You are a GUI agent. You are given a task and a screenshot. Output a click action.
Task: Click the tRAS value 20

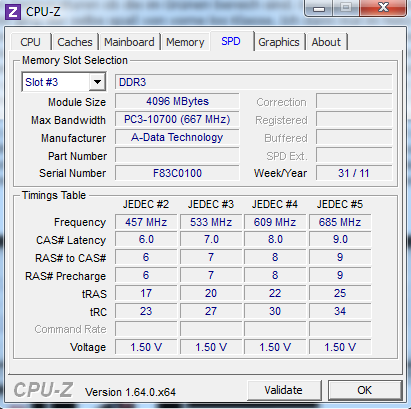[211, 293]
